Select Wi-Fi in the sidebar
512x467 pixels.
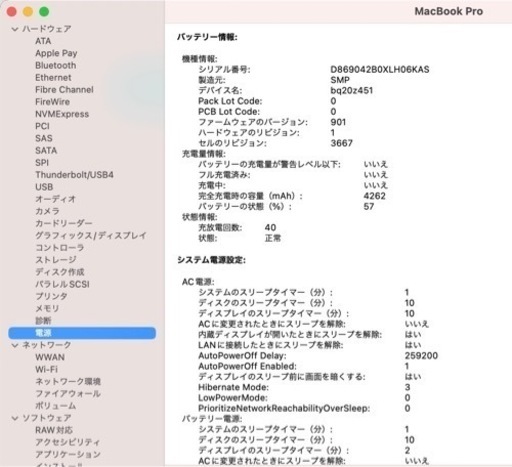46,369
